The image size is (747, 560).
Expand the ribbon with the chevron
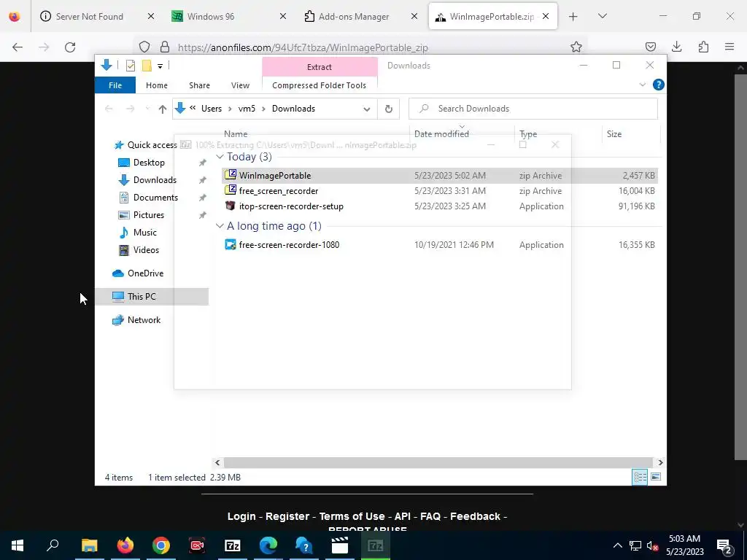(x=642, y=85)
